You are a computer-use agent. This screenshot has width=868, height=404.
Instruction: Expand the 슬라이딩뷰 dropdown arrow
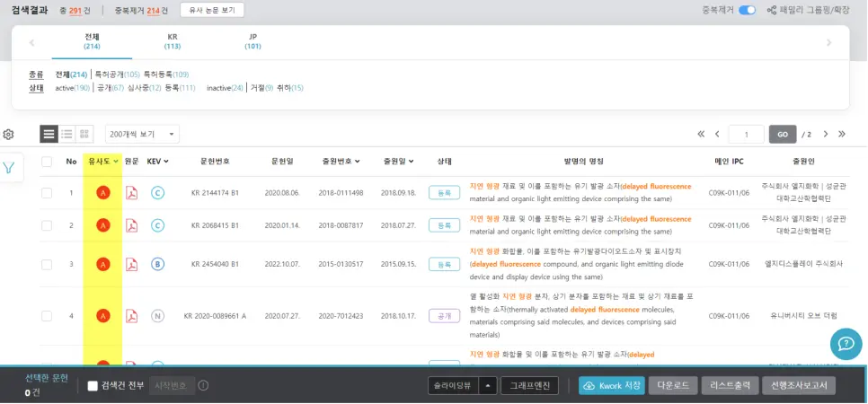pos(486,385)
